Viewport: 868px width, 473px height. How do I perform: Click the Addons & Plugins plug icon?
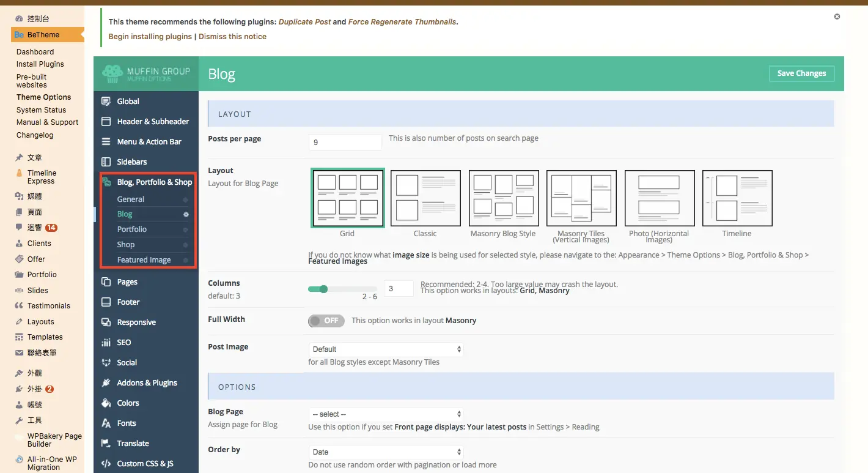[x=106, y=383]
